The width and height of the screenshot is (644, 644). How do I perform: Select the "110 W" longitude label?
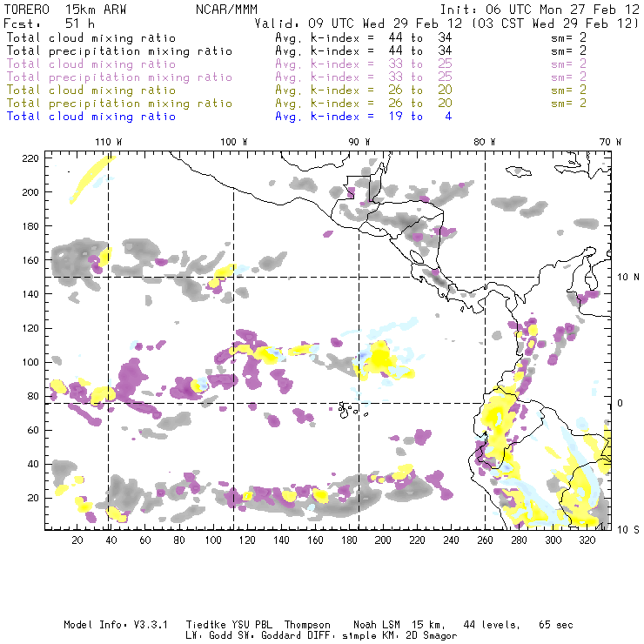pyautogui.click(x=109, y=142)
